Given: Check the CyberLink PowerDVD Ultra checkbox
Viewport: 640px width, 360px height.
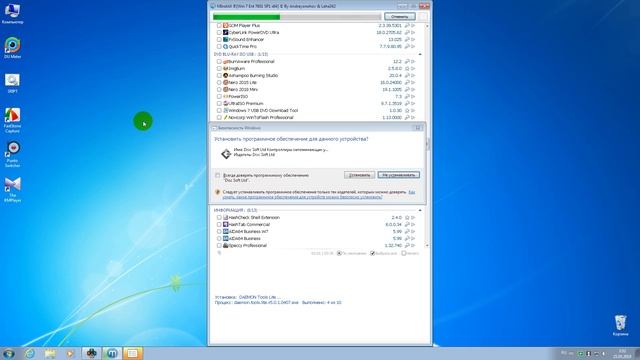Looking at the screenshot, I should tap(219, 33).
